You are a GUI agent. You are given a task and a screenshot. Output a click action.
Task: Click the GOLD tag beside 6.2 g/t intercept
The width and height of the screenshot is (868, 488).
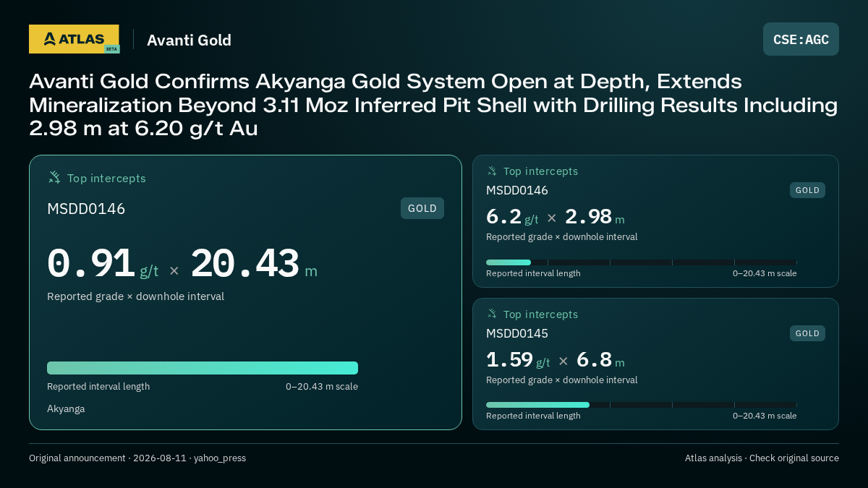(807, 190)
